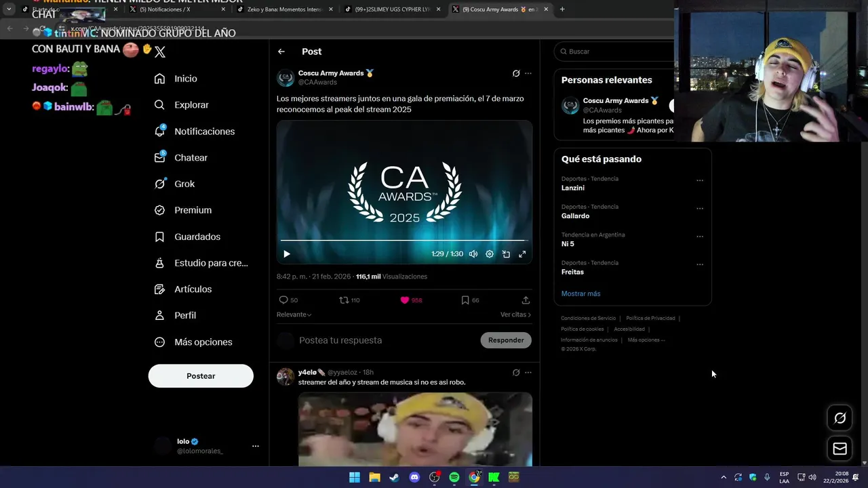Open Notificaciones in the sidebar

pos(195,131)
